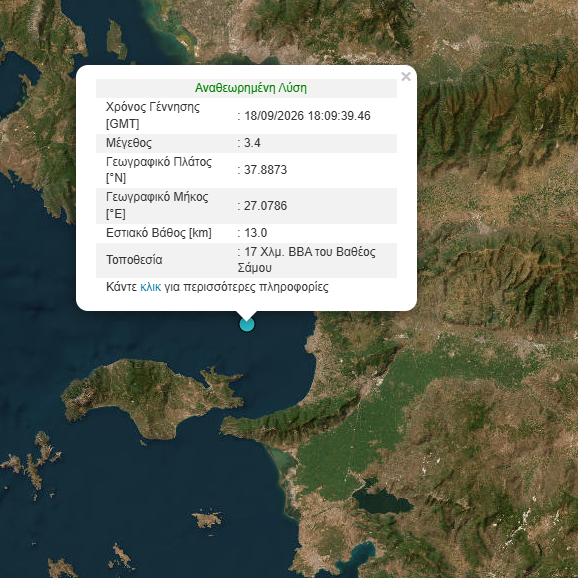This screenshot has width=578, height=578.
Task: Click the small island south of Samos
Action: pyautogui.click(x=208, y=520)
